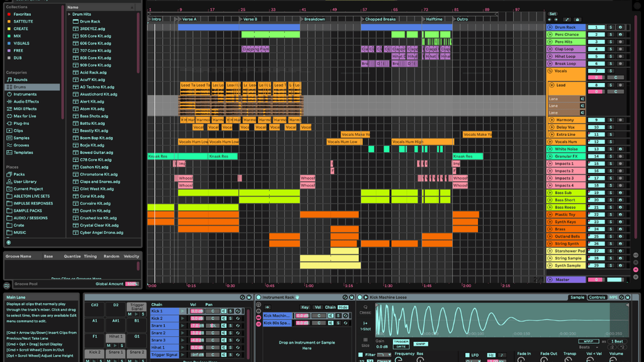Click the lock icon under Set
The width and height of the screenshot is (644, 362).
pos(578,20)
